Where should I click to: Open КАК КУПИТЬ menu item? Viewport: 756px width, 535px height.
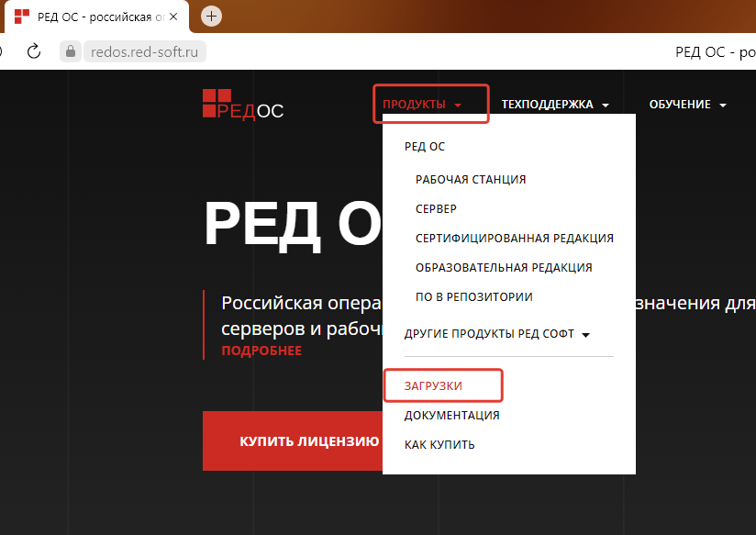coord(439,445)
